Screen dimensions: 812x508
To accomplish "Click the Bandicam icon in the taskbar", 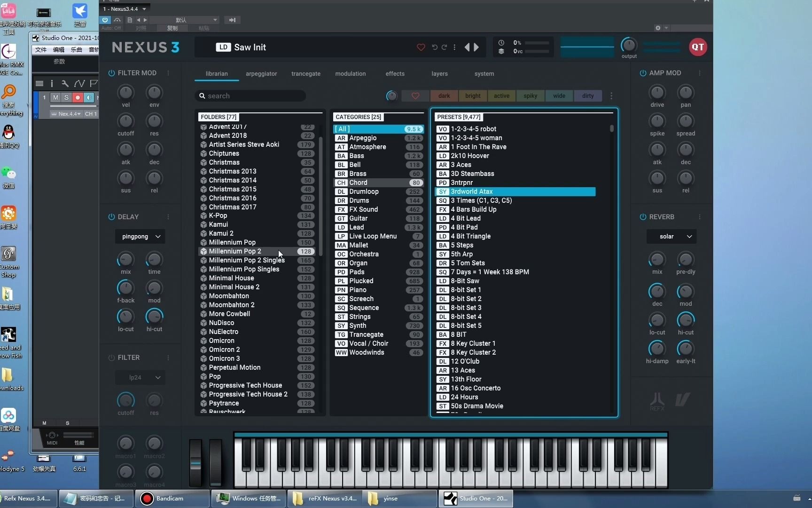I will point(147,498).
